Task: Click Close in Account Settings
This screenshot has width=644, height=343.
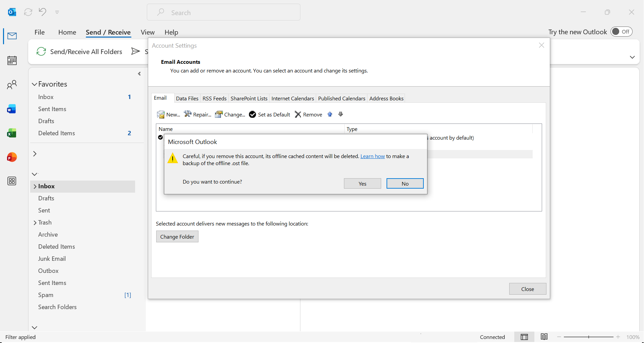Action: pyautogui.click(x=528, y=289)
